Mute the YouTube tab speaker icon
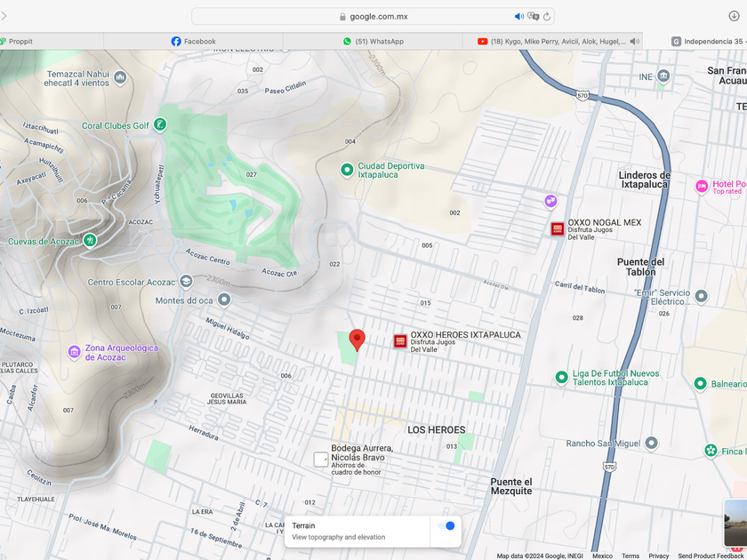The width and height of the screenshot is (747, 560). tap(634, 42)
